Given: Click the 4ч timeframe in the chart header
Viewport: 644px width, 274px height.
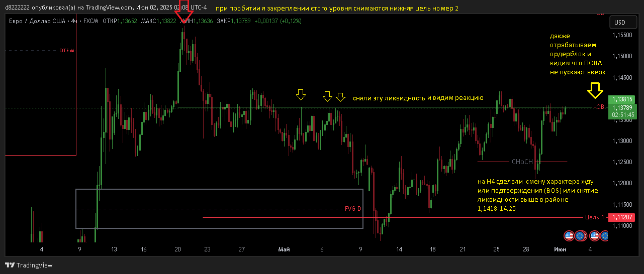Looking at the screenshot, I should click(75, 21).
